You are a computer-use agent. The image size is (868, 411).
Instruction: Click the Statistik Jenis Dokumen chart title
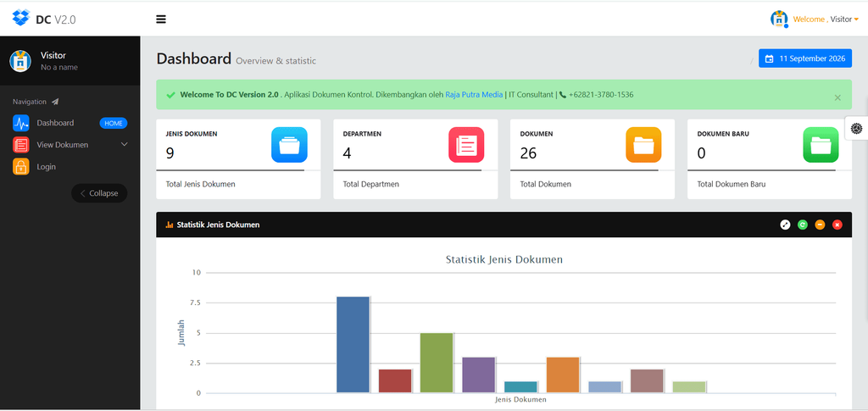point(504,259)
